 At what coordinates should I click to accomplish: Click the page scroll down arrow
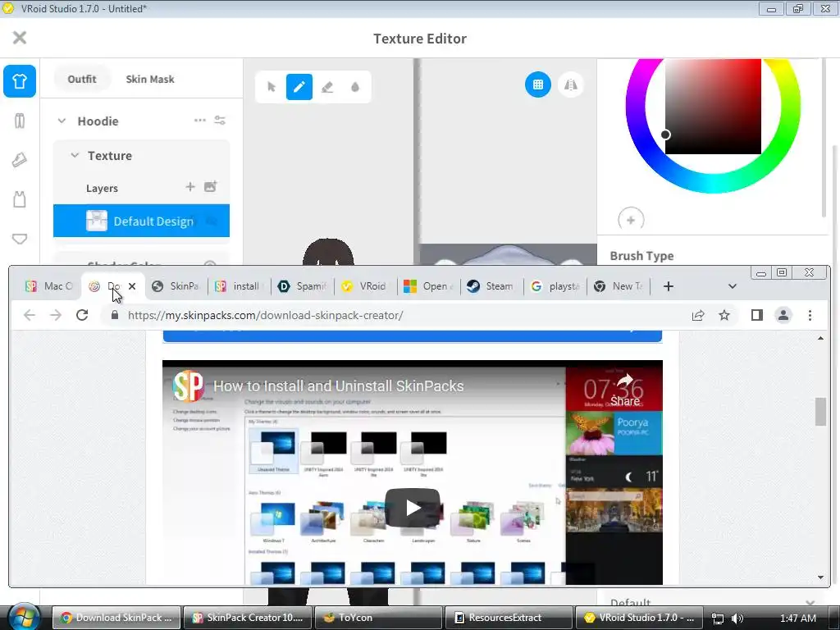[820, 577]
